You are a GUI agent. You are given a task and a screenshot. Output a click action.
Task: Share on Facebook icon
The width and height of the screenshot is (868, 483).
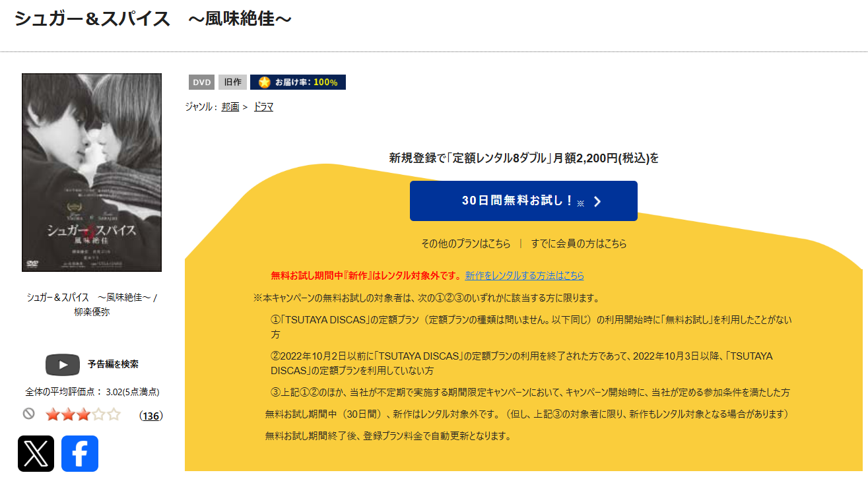pyautogui.click(x=80, y=453)
